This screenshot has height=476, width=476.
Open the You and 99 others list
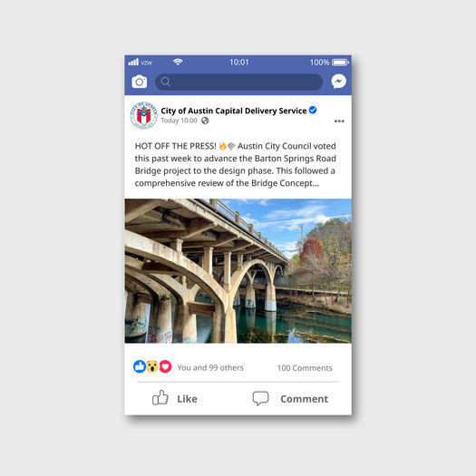[210, 367]
